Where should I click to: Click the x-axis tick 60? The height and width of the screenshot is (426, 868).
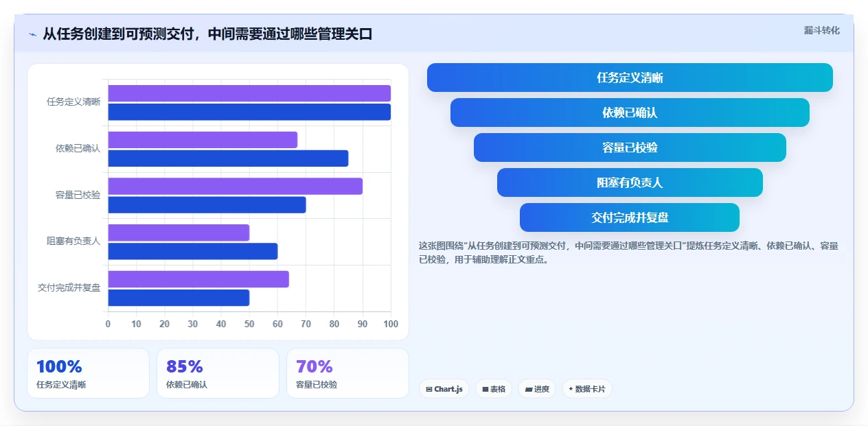[277, 324]
